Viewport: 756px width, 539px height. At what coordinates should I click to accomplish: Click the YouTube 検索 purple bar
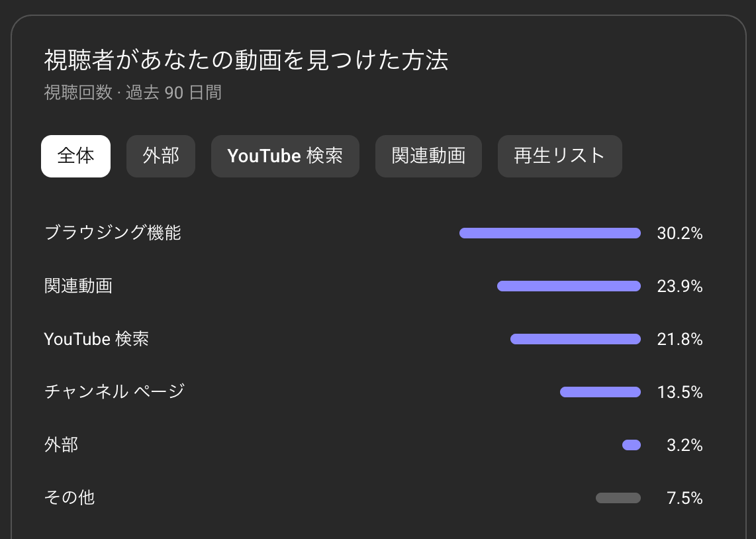[576, 340]
